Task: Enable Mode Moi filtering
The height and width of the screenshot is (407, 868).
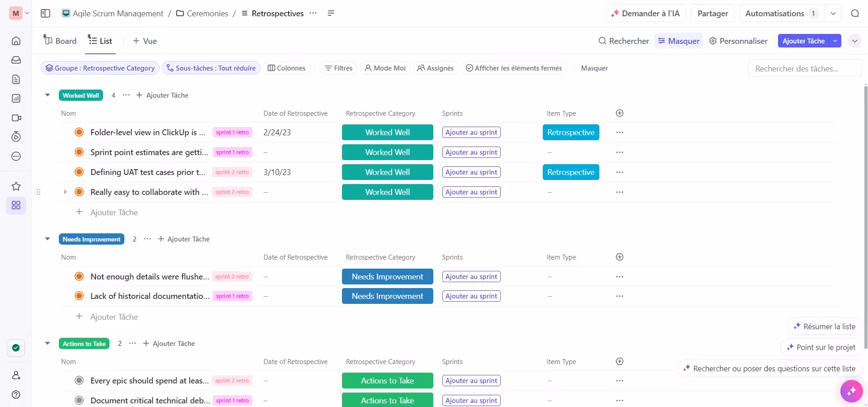Action: [x=385, y=68]
